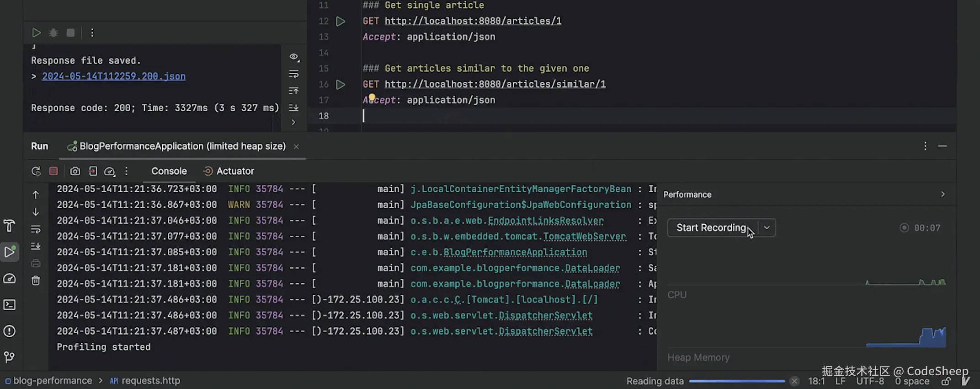The height and width of the screenshot is (389, 980).
Task: Stop the running BlogPerformanceApplication
Action: (x=53, y=171)
